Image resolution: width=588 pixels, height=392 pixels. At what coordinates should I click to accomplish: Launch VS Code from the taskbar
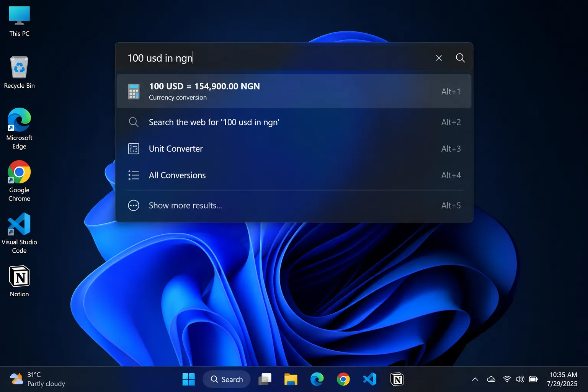click(369, 379)
